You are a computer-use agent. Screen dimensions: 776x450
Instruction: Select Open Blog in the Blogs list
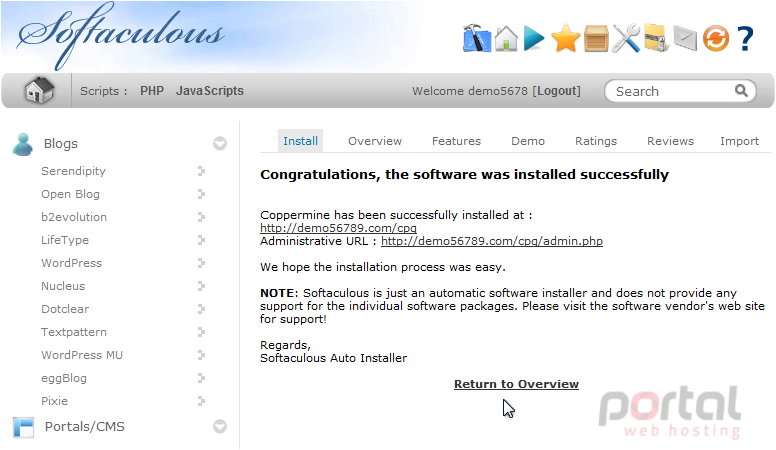[x=70, y=194]
